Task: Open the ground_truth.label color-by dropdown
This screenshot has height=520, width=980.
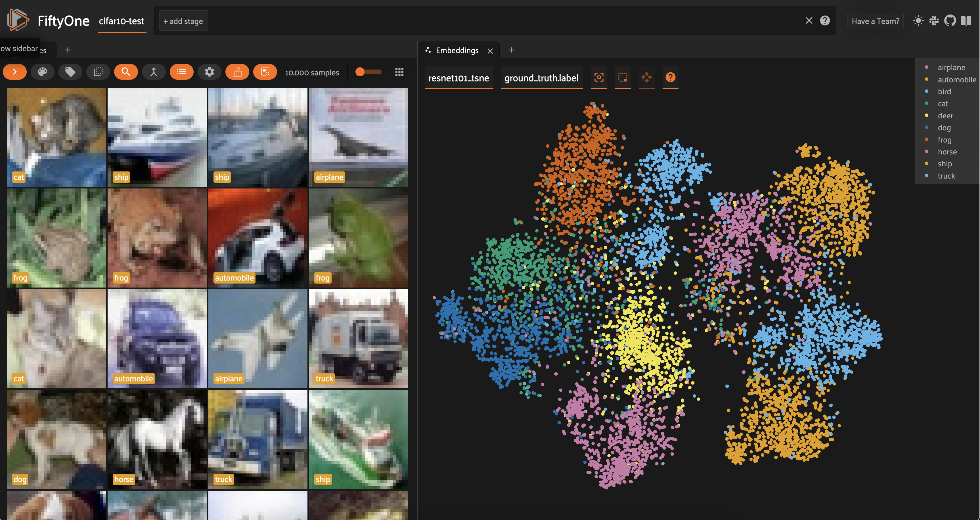Action: click(541, 78)
